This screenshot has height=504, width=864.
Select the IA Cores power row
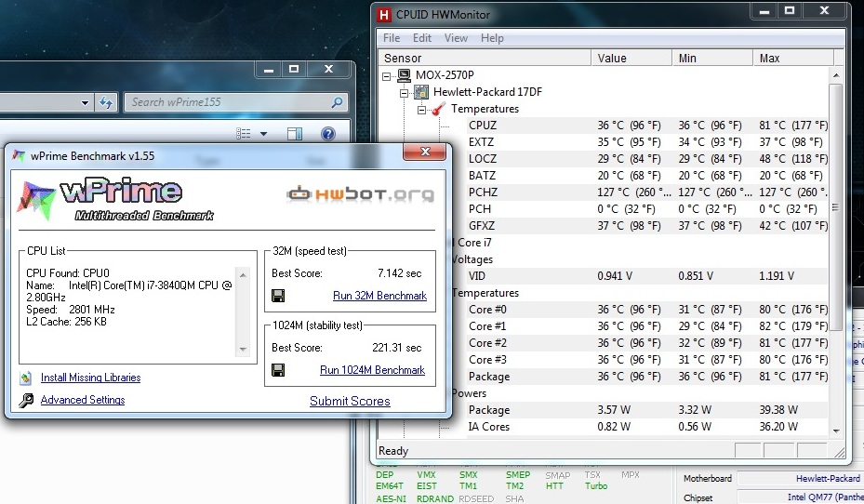tap(647, 427)
